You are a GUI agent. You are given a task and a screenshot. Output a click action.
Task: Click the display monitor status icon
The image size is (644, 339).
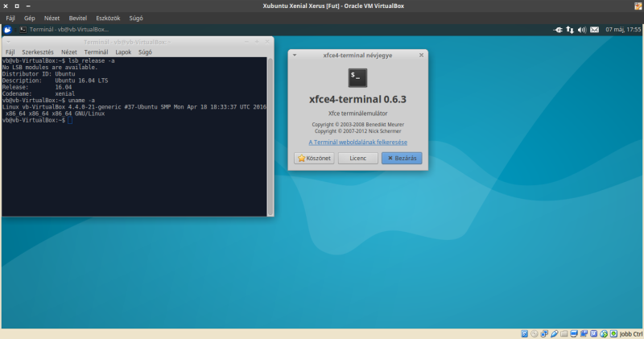pos(574,334)
